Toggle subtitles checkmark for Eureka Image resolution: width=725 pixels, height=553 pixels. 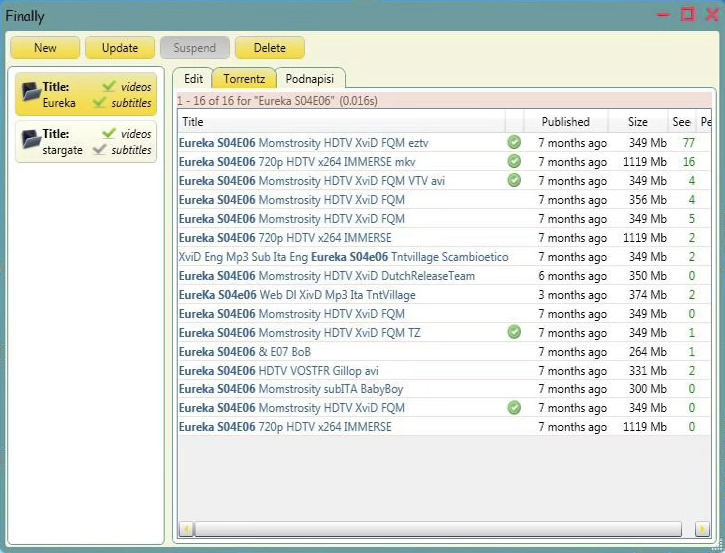tap(99, 102)
